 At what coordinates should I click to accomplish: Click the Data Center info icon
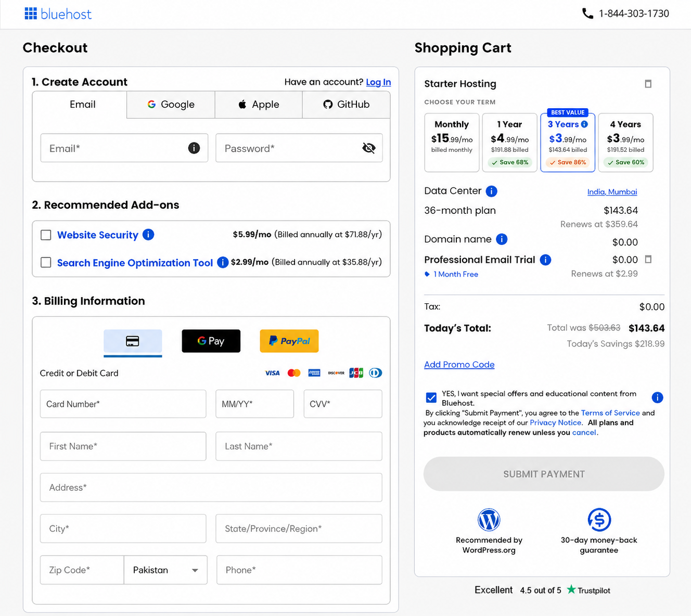(491, 191)
